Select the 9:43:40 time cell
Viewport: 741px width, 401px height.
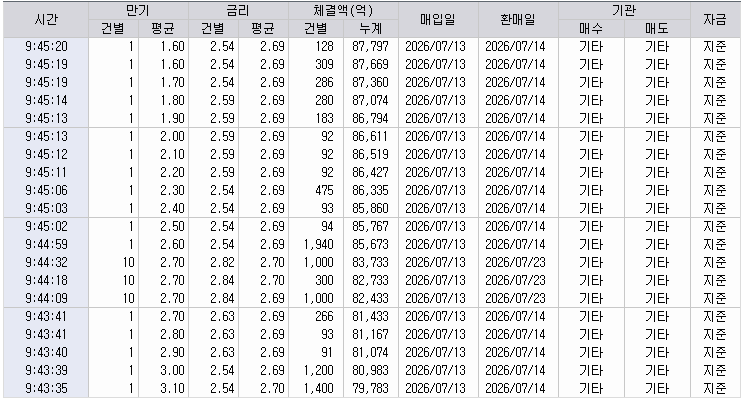point(46,352)
